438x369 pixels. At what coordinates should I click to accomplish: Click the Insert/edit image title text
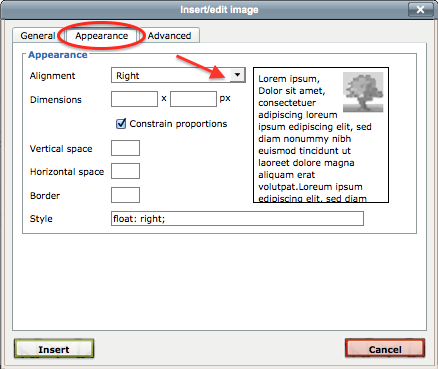(219, 10)
